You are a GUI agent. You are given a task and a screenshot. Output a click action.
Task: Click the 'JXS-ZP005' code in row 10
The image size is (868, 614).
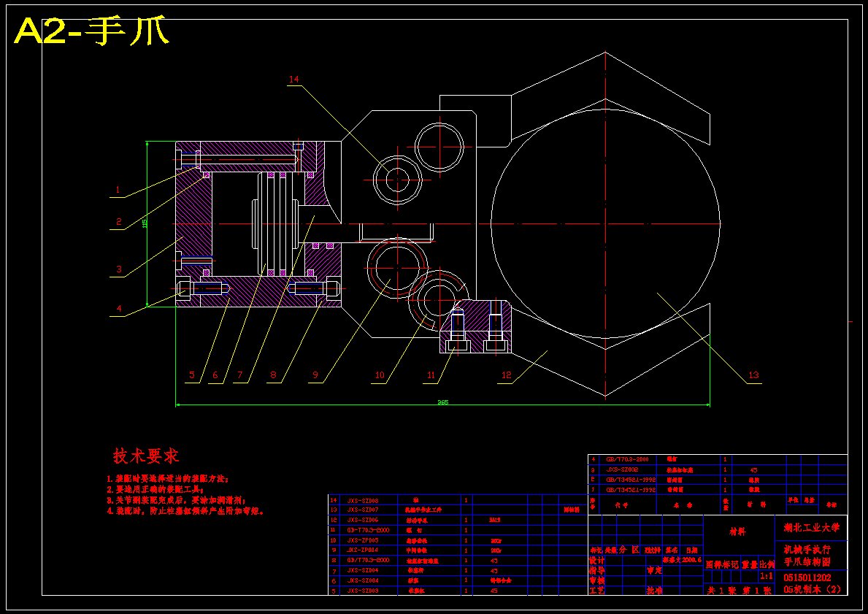pyautogui.click(x=363, y=540)
